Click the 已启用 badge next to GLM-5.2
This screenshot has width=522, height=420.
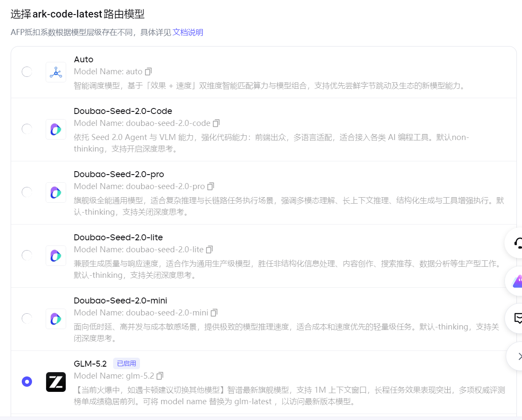[x=126, y=364]
